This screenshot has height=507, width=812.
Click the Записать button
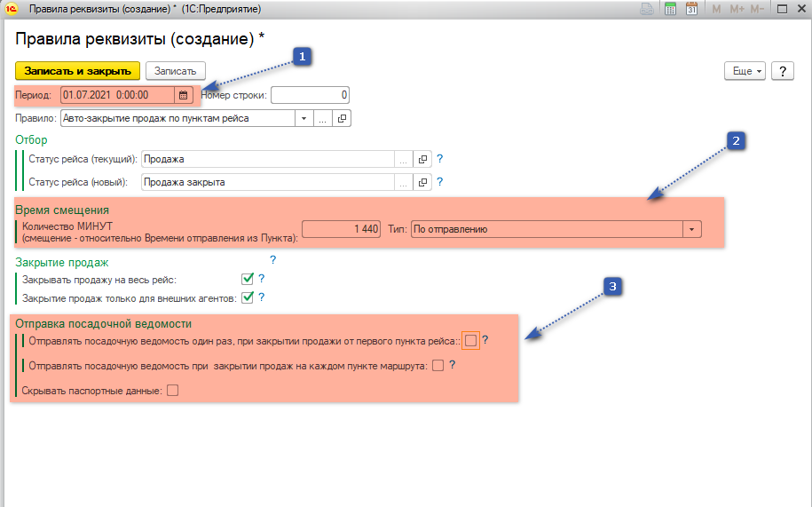[176, 71]
